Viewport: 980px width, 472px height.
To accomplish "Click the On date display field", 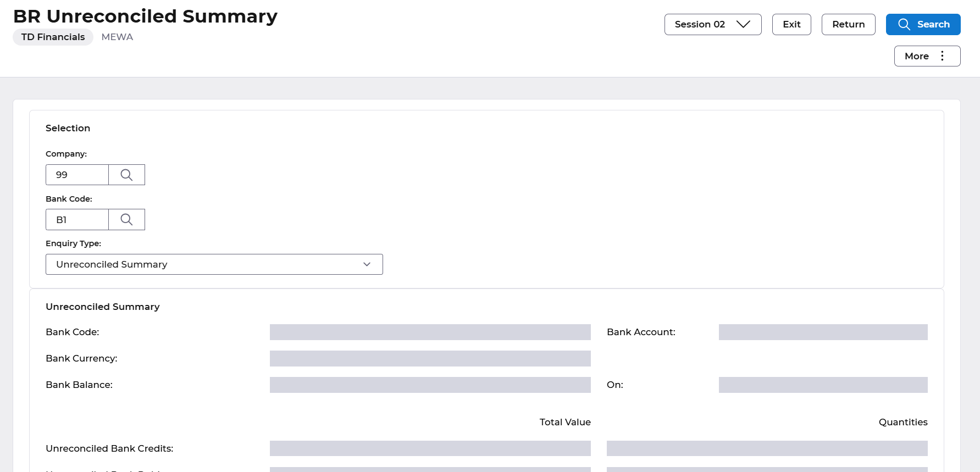I will pyautogui.click(x=823, y=385).
